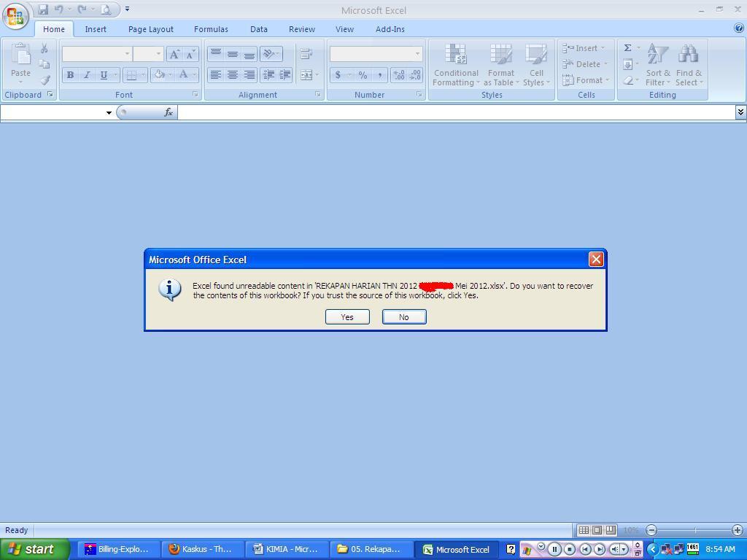This screenshot has height=560, width=747.
Task: Select Align Text Left
Action: point(216,75)
